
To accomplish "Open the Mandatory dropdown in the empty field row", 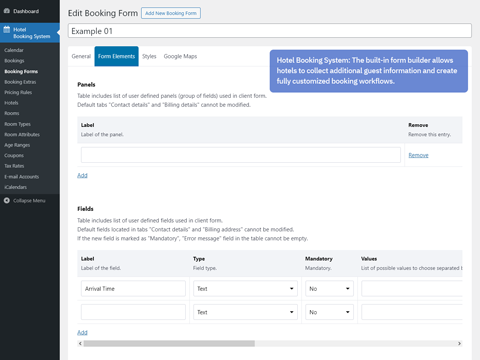I will [329, 312].
